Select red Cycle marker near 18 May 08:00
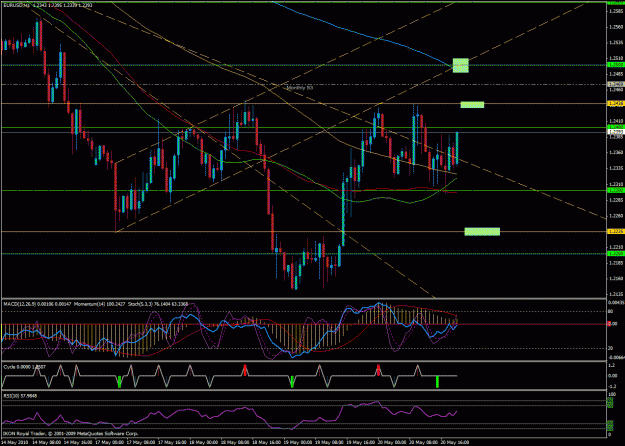 (x=245, y=370)
